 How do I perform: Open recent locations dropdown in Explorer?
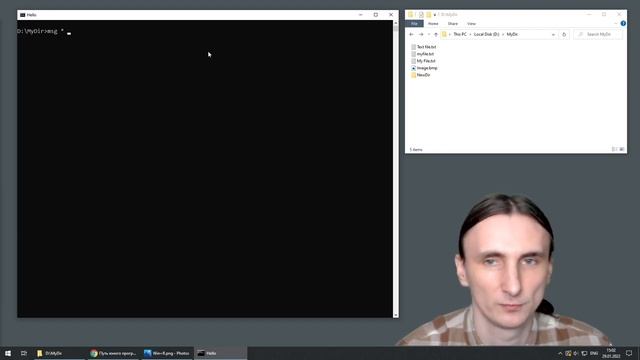click(429, 34)
